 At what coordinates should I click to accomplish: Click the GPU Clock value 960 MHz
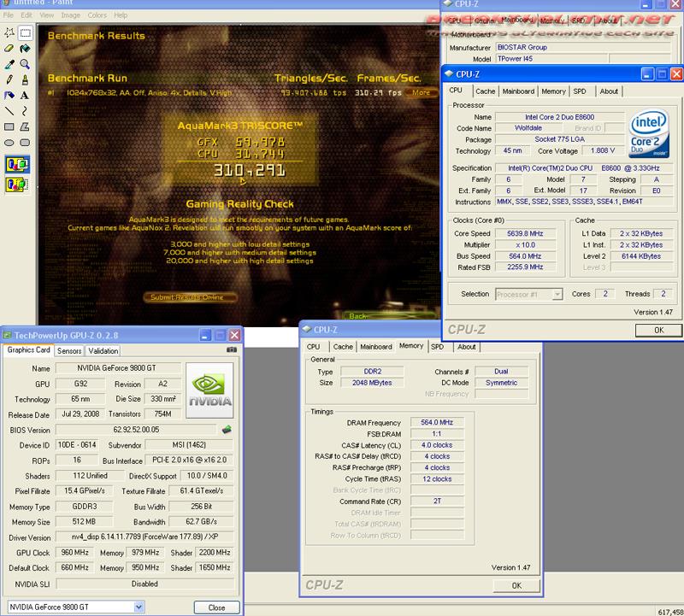pyautogui.click(x=74, y=553)
